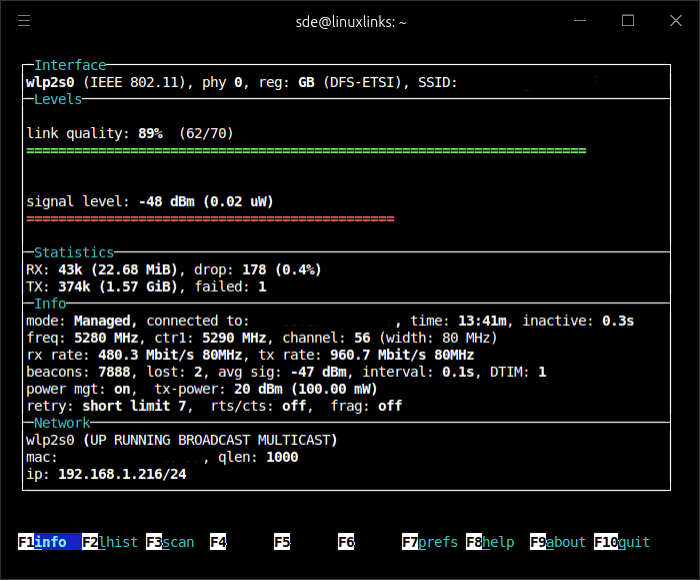Click the channel 56 value
700x580 pixels.
(x=362, y=338)
